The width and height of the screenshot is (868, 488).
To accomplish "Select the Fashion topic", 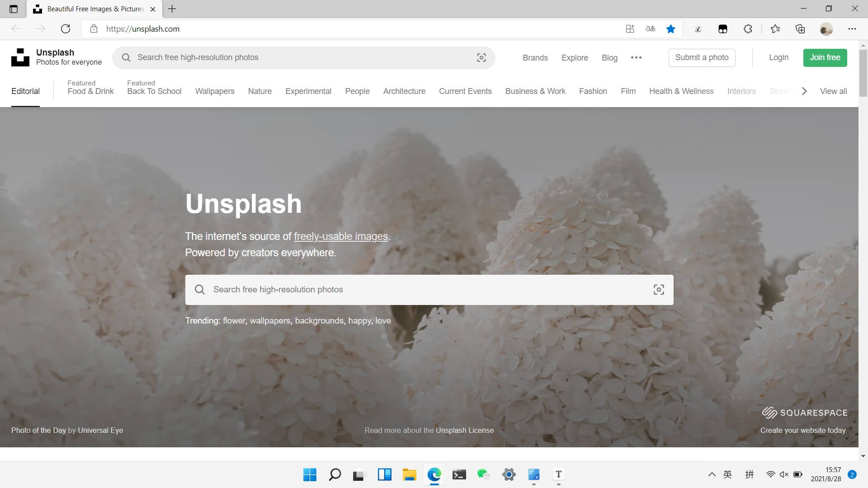I will pos(593,91).
